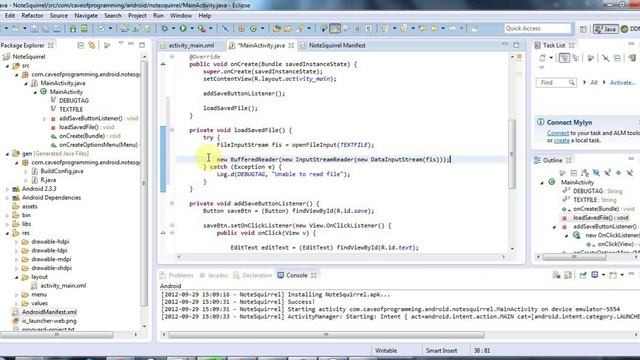The image size is (640, 360).
Task: Open the Run button dropdown arrow
Action: coord(192,28)
